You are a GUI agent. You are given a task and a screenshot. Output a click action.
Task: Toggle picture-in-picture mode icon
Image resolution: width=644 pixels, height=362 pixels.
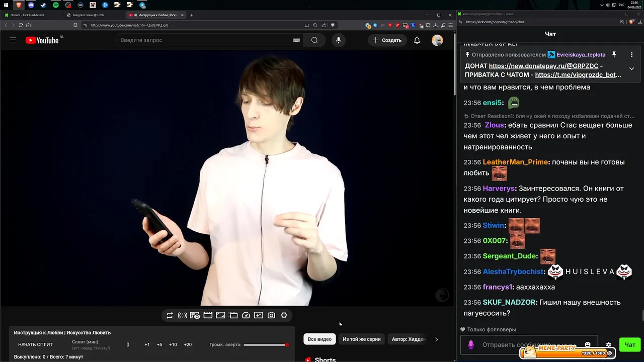220,315
